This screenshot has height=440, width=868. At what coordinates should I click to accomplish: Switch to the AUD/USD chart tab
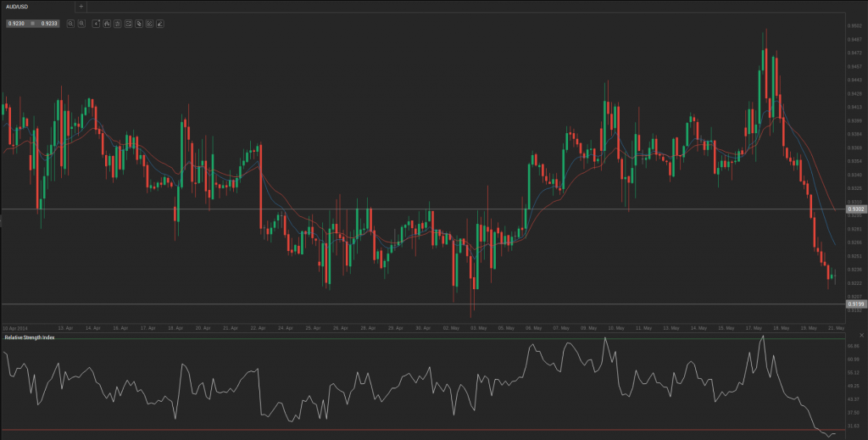[19, 6]
